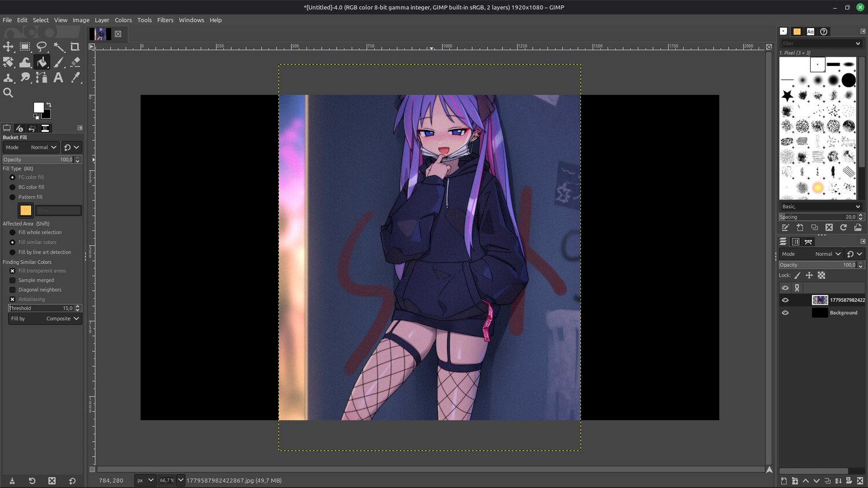Choose Fill whole selection option

[x=12, y=232]
